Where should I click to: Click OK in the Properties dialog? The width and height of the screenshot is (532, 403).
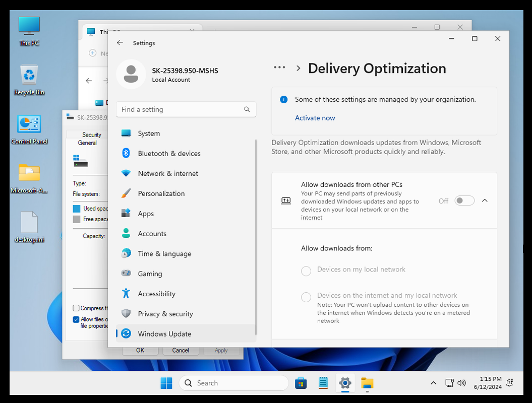tap(140, 351)
